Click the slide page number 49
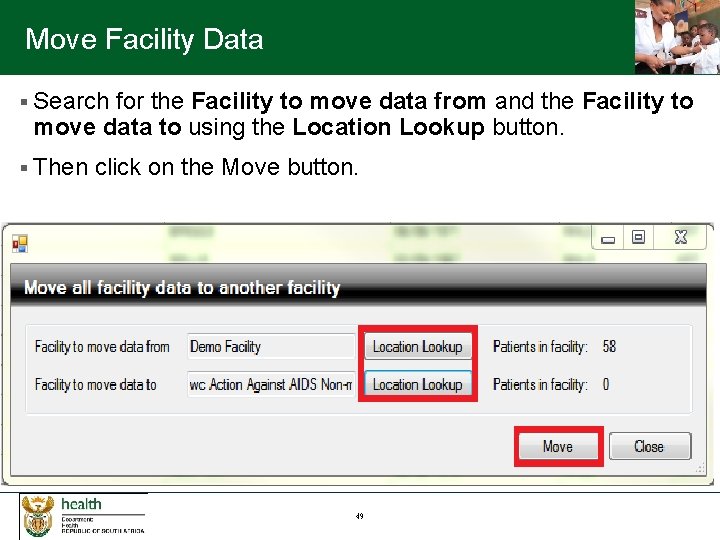This screenshot has width=720, height=540. click(360, 516)
